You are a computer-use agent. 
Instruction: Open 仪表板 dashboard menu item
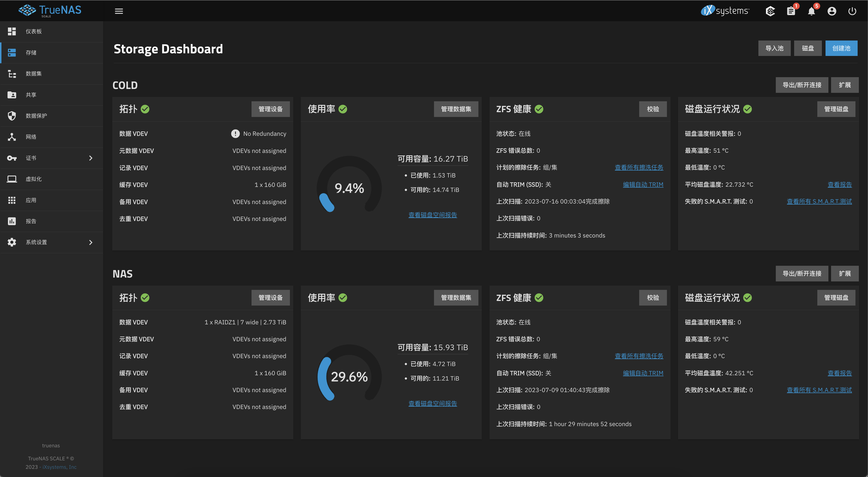52,31
